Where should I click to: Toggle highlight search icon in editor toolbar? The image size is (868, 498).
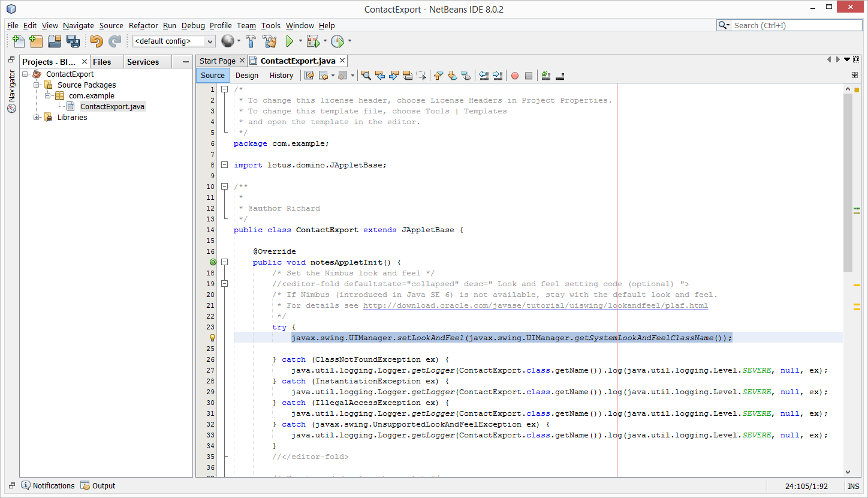[x=407, y=76]
